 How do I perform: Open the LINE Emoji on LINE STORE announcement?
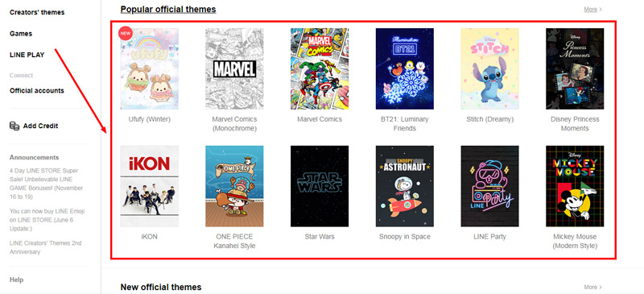tap(47, 220)
